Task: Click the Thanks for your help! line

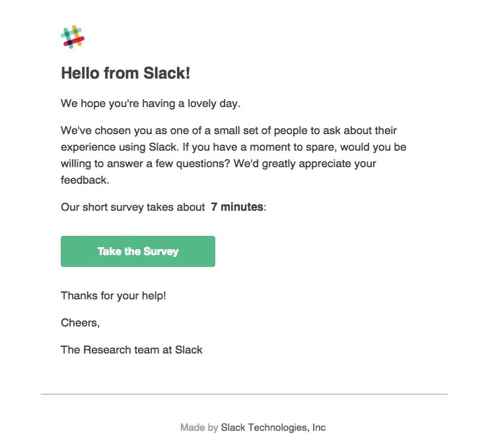Action: 114,295
